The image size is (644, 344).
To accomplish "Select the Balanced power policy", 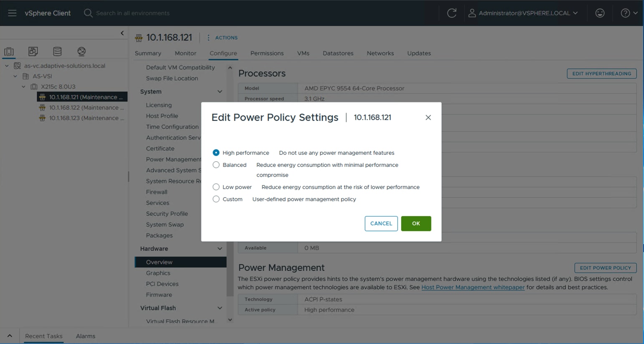I will [216, 165].
